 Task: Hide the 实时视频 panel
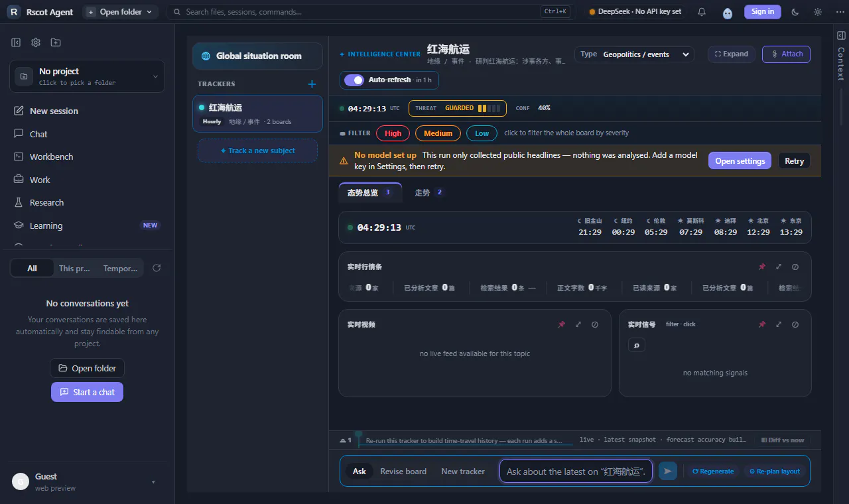(x=595, y=324)
